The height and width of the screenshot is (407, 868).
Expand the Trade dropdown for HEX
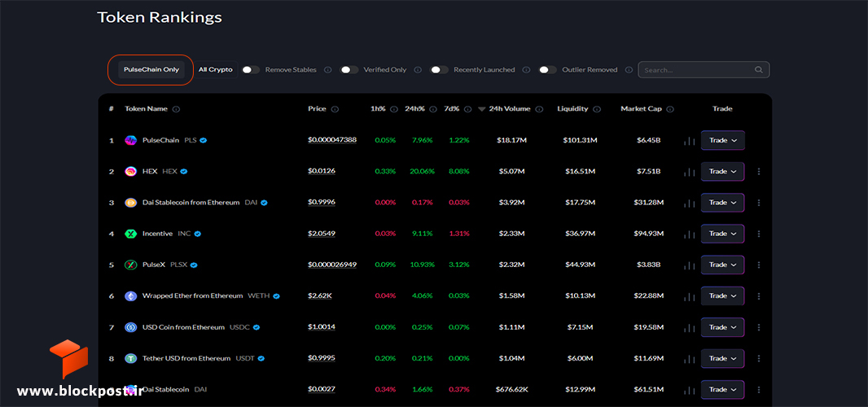pos(723,172)
